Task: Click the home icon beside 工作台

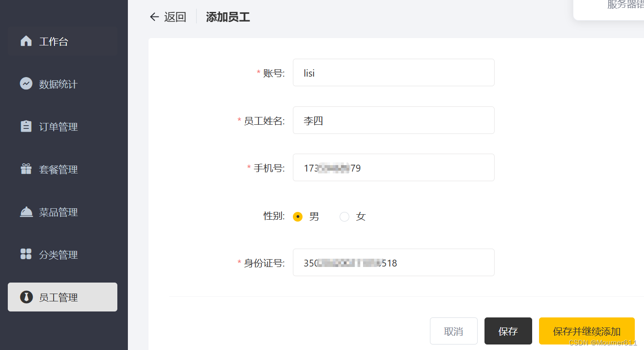Action: [26, 41]
